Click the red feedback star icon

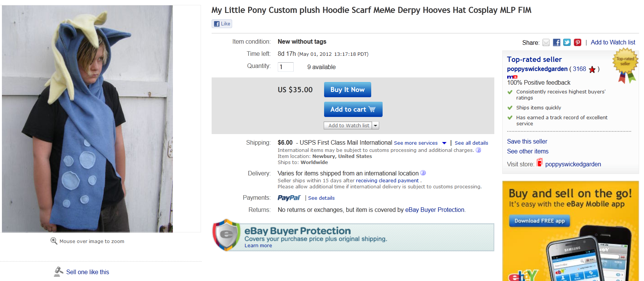coord(592,69)
